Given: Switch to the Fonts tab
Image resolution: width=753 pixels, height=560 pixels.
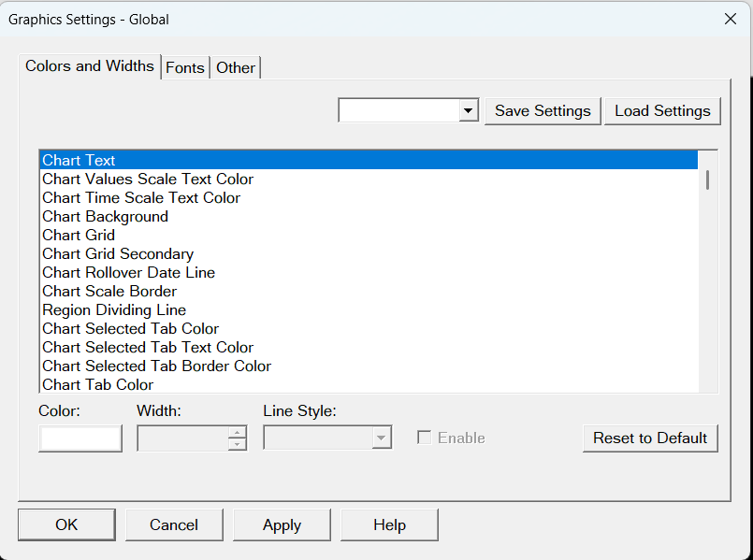Looking at the screenshot, I should 184,67.
